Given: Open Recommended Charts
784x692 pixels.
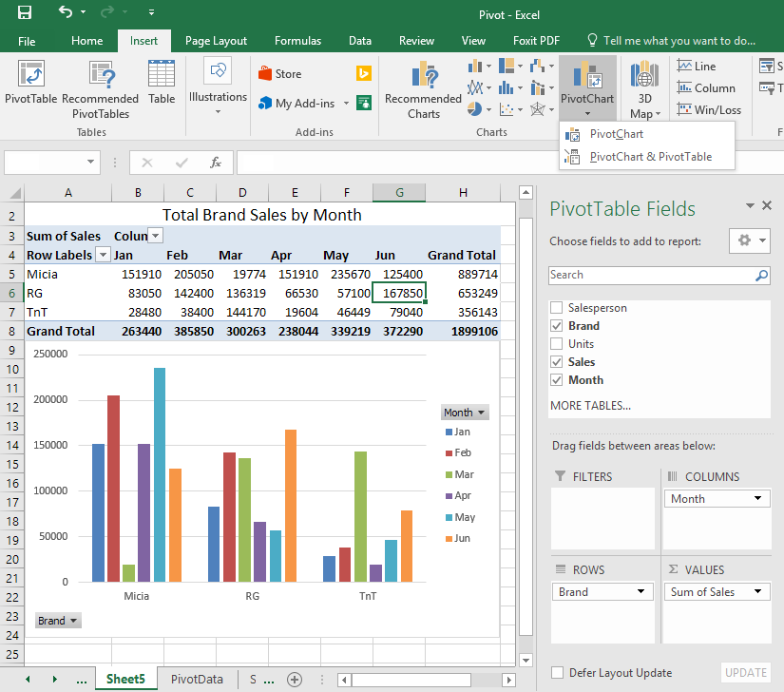Looking at the screenshot, I should 423,89.
